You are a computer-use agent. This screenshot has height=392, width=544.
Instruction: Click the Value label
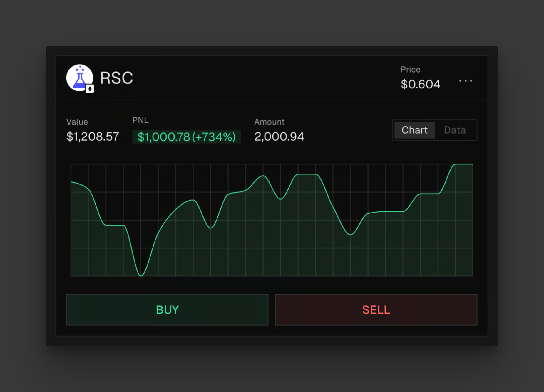tap(77, 122)
